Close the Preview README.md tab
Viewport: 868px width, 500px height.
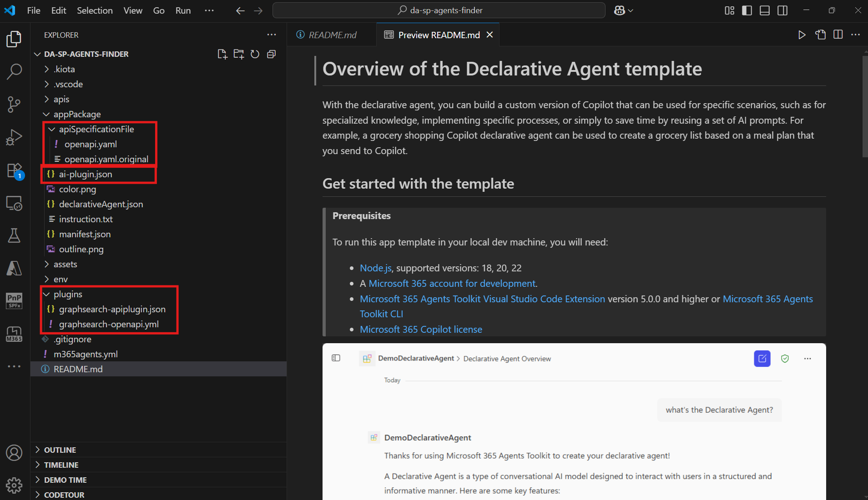click(490, 35)
